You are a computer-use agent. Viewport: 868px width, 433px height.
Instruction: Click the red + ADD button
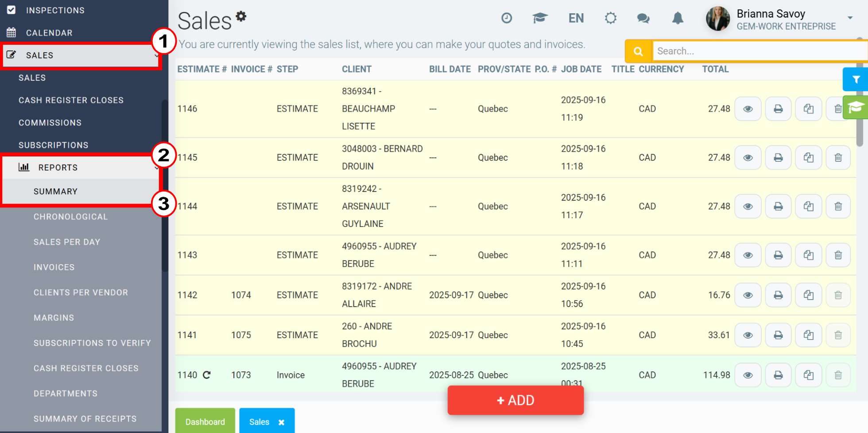(515, 400)
